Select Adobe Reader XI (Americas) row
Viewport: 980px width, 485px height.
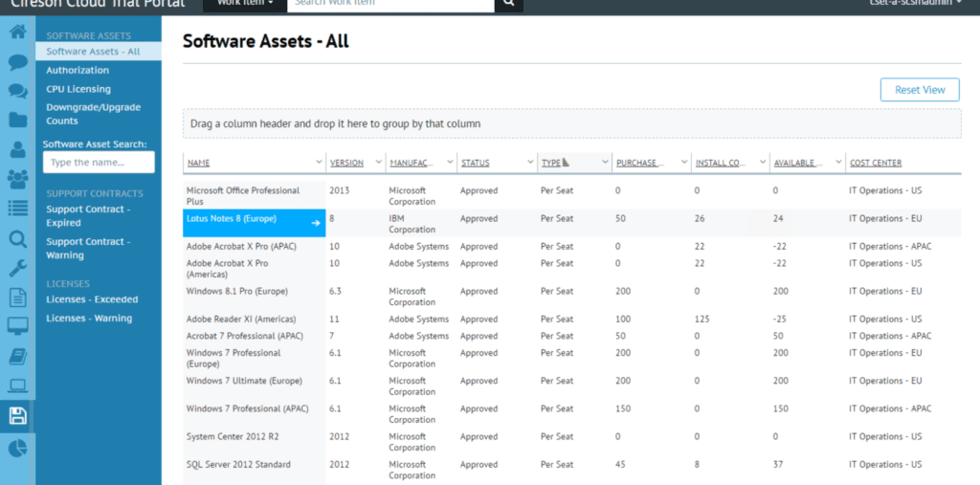[x=572, y=319]
